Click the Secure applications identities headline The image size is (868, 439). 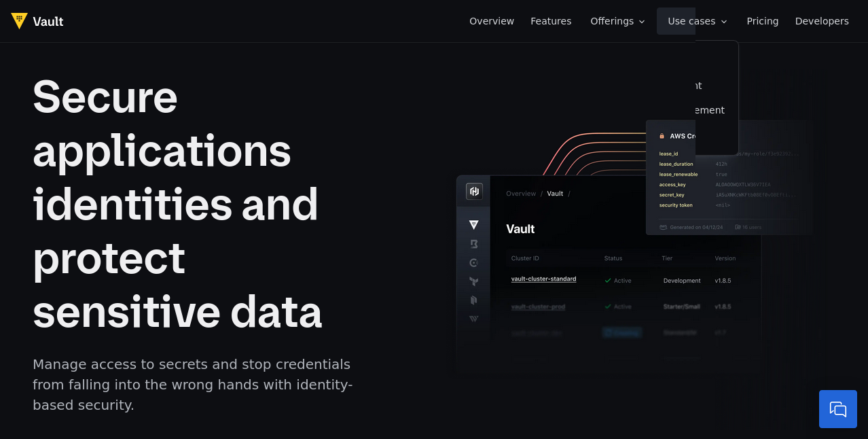pos(177,204)
